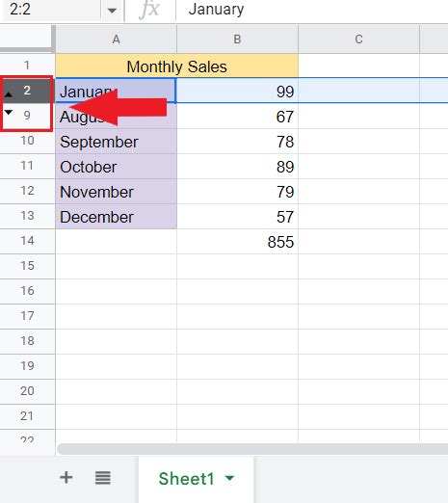Select column A header
Image resolution: width=448 pixels, height=503 pixels.
pos(116,40)
